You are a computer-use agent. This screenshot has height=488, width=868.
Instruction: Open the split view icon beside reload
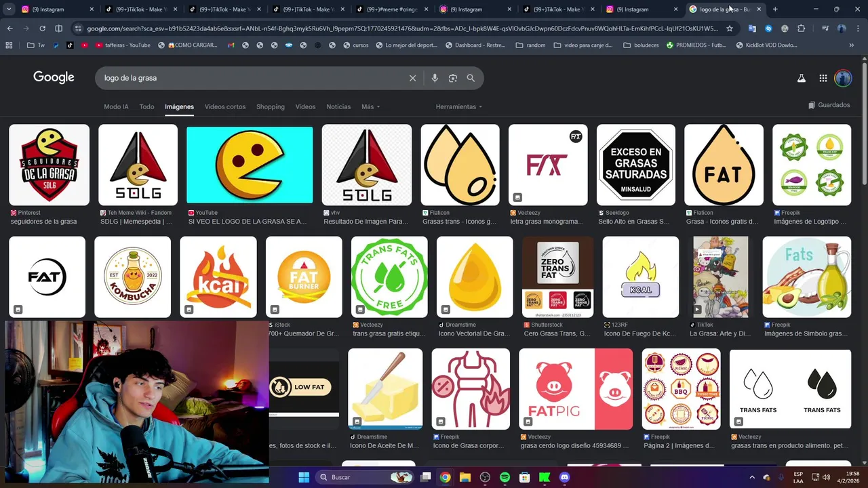(58, 28)
